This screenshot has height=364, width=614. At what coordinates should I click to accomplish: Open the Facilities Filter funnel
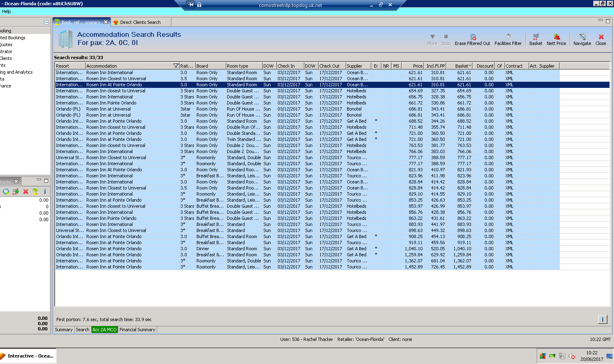[508, 36]
